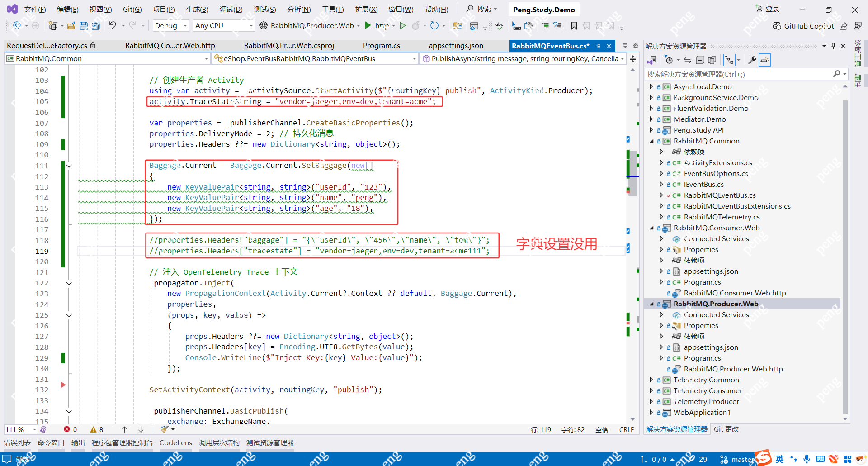The width and height of the screenshot is (868, 466).
Task: Start without debugging using outlined play icon
Action: click(x=403, y=25)
